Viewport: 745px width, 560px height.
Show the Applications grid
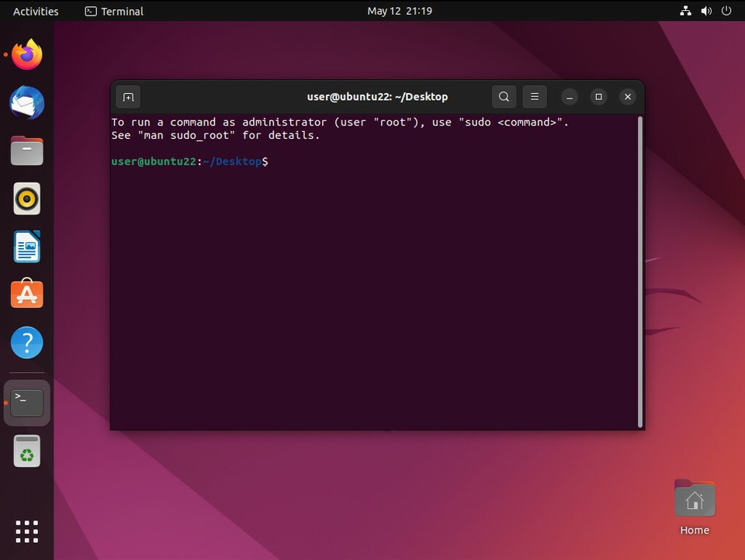pyautogui.click(x=26, y=531)
